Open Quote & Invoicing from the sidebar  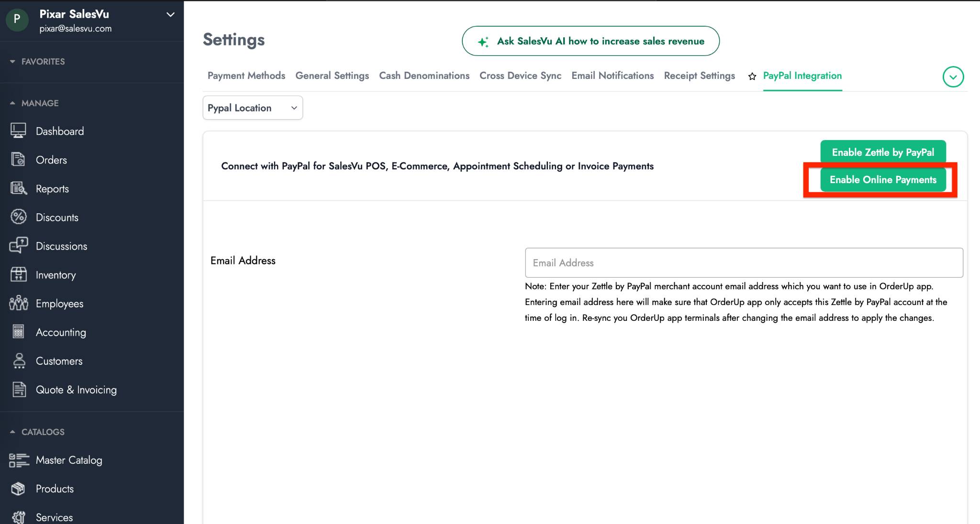pos(76,390)
